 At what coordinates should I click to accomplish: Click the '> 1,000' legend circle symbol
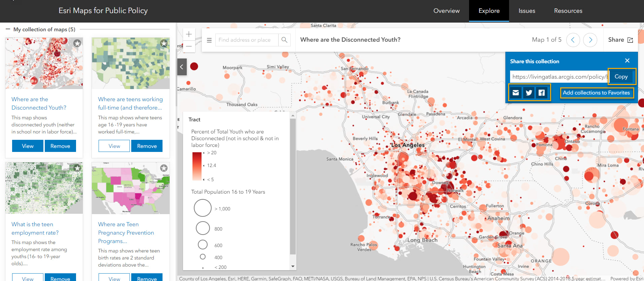[203, 208]
